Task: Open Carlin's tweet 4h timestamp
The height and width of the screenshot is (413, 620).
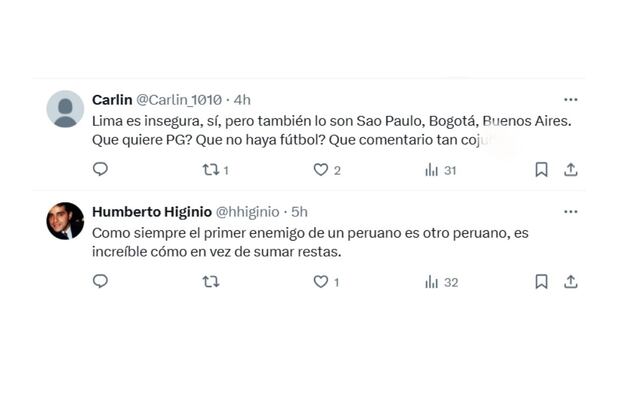Action: 241,100
